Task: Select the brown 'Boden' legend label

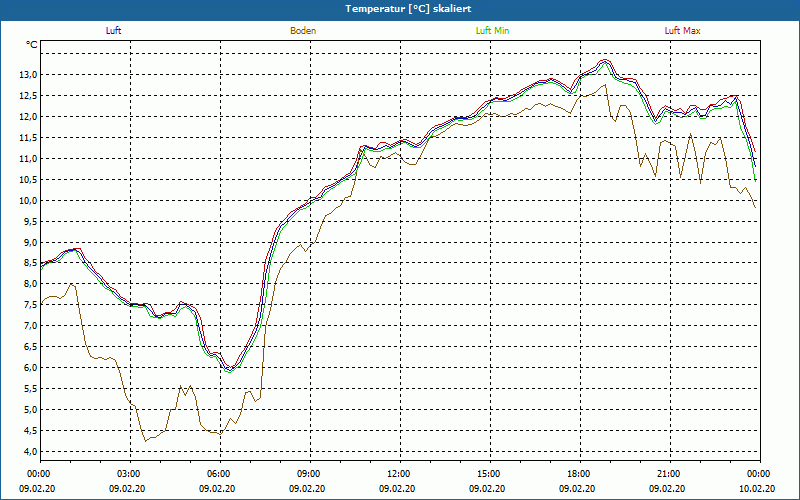Action: click(x=303, y=31)
